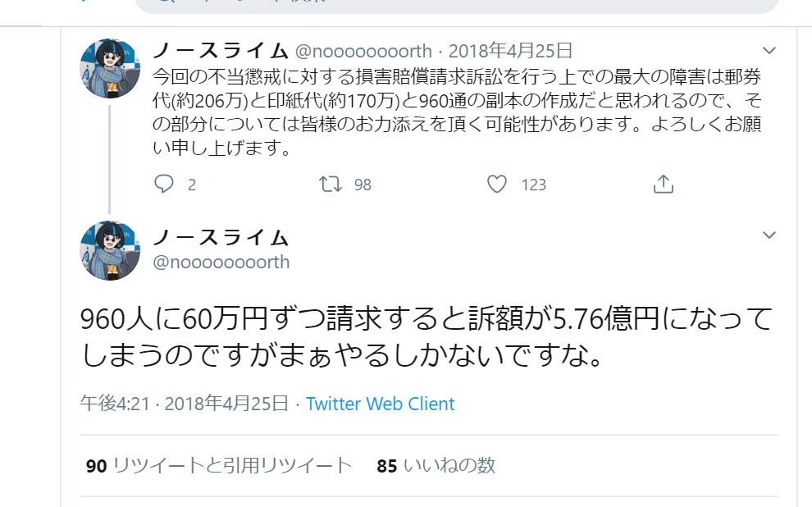Open ノースライム name on main tweet
The height and width of the screenshot is (507, 812).
[221, 237]
